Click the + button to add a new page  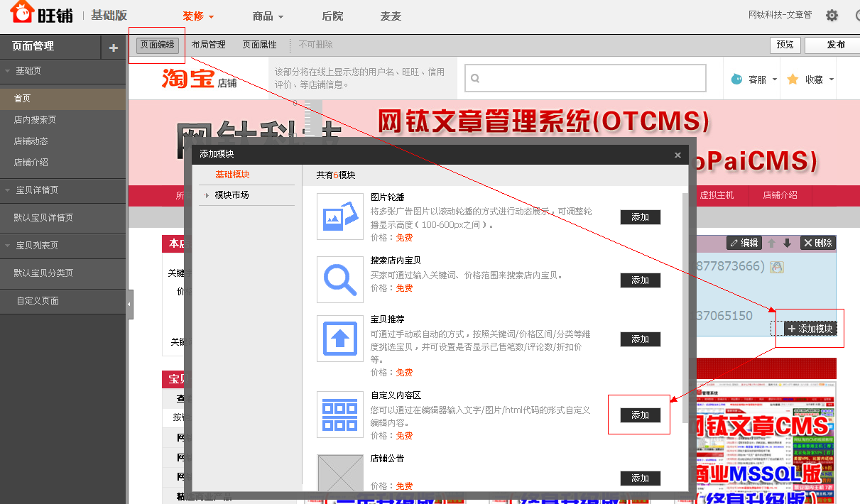(113, 45)
